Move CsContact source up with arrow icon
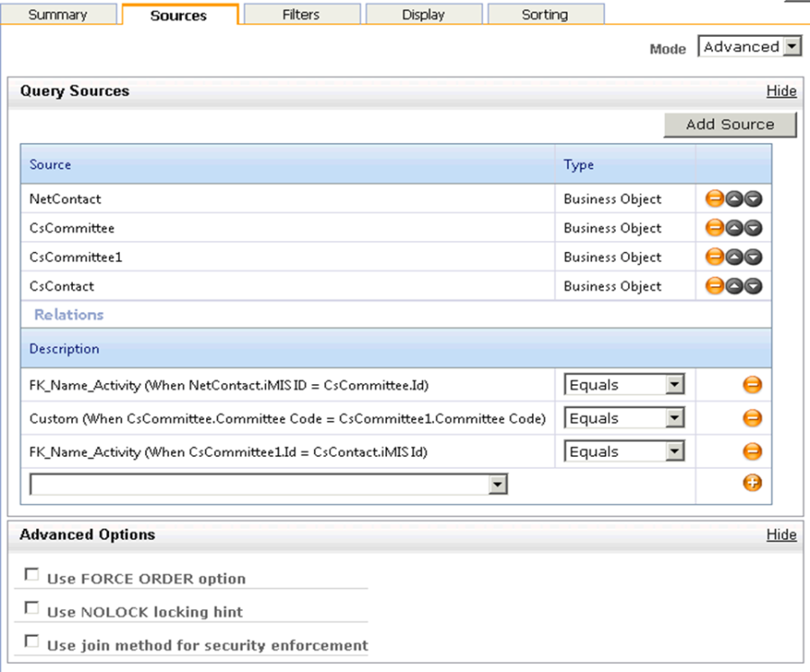 coord(734,286)
